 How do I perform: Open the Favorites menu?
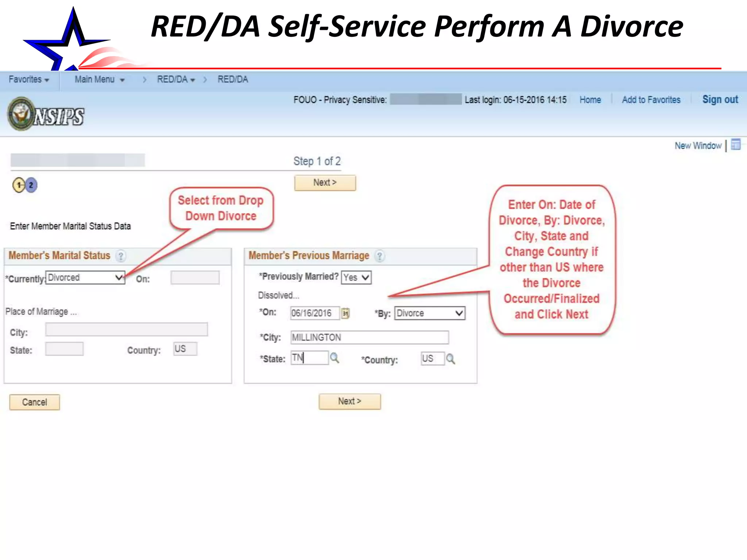pos(28,79)
